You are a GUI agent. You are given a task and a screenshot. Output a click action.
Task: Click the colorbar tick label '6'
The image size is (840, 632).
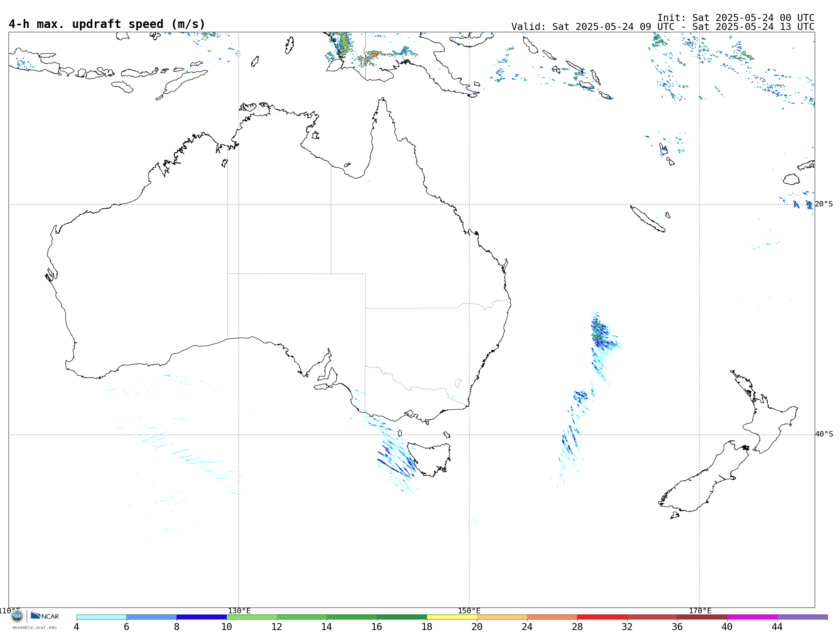point(126,627)
